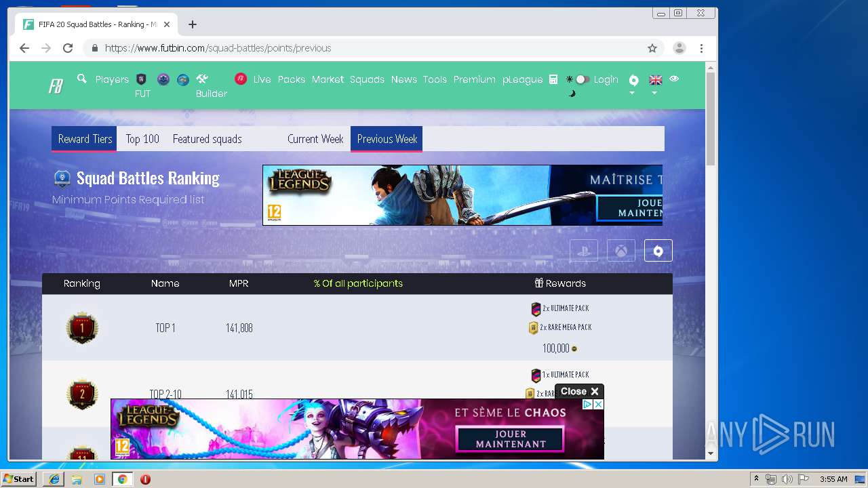Screen dimensions: 868x488
Task: Select the Xbox platform filter
Action: click(621, 251)
